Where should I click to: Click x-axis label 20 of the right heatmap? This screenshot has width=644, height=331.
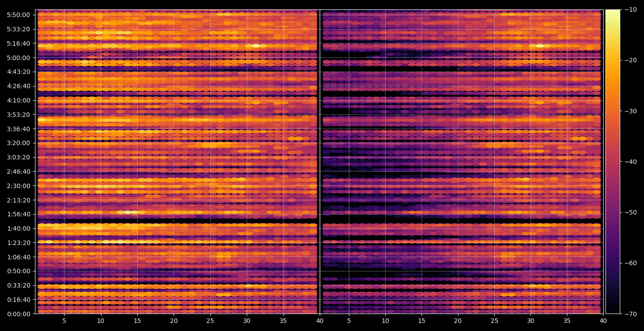(458, 321)
